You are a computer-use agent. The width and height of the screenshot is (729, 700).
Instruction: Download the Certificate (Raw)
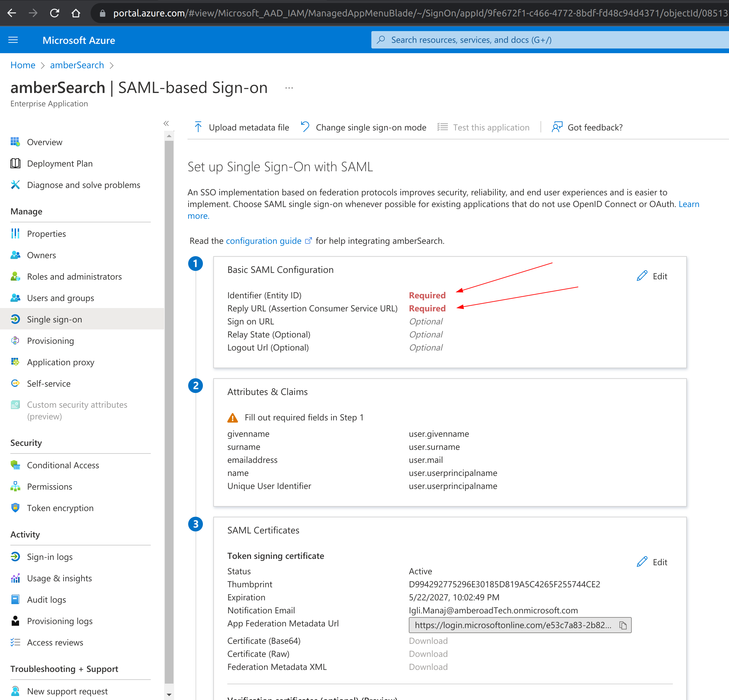click(x=428, y=654)
